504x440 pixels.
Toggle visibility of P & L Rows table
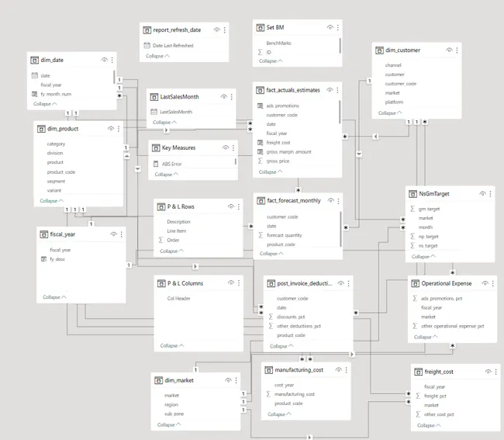(x=231, y=207)
